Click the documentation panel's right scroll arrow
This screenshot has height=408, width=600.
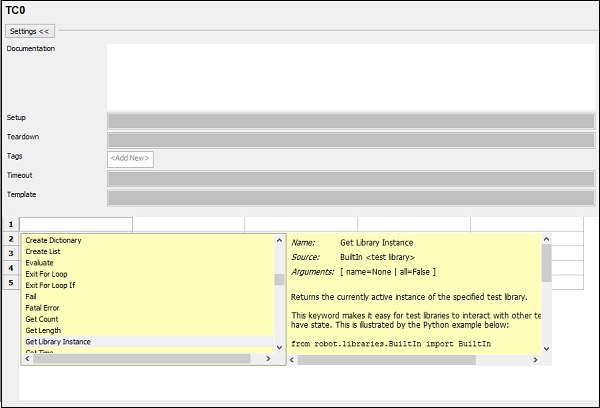tap(535, 359)
